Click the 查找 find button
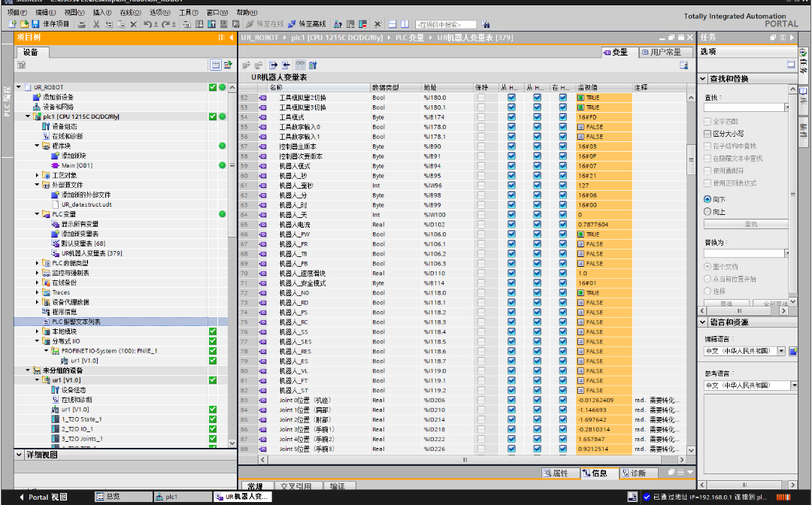 tap(746, 224)
